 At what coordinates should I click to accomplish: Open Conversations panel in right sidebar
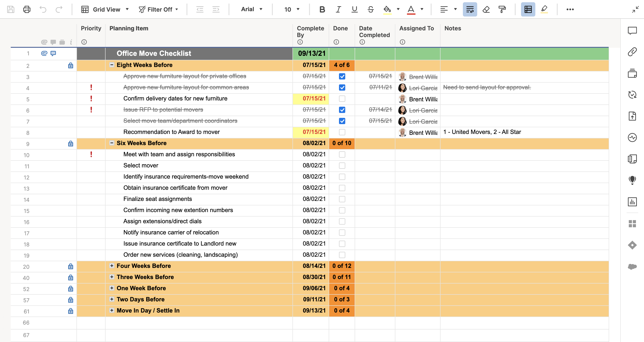click(632, 31)
